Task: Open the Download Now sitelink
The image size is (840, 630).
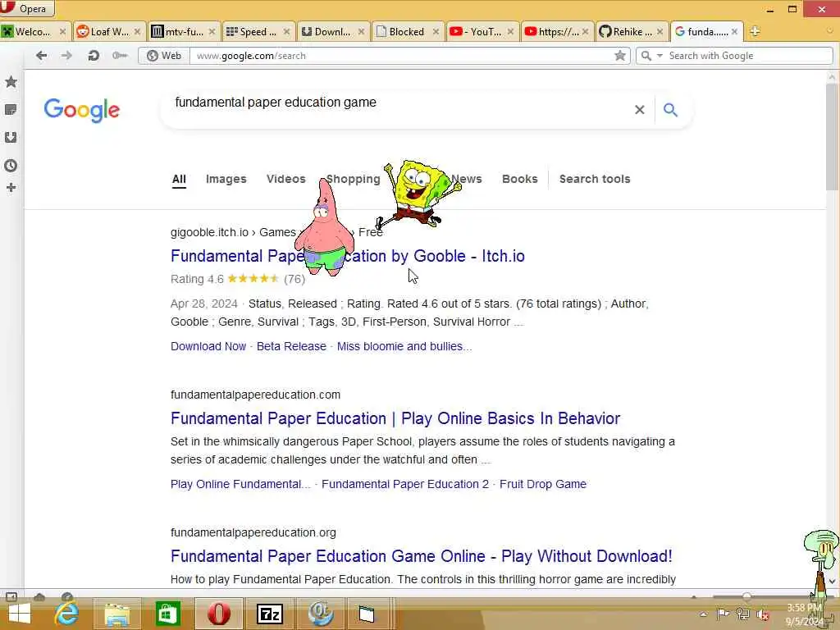Action: (208, 347)
